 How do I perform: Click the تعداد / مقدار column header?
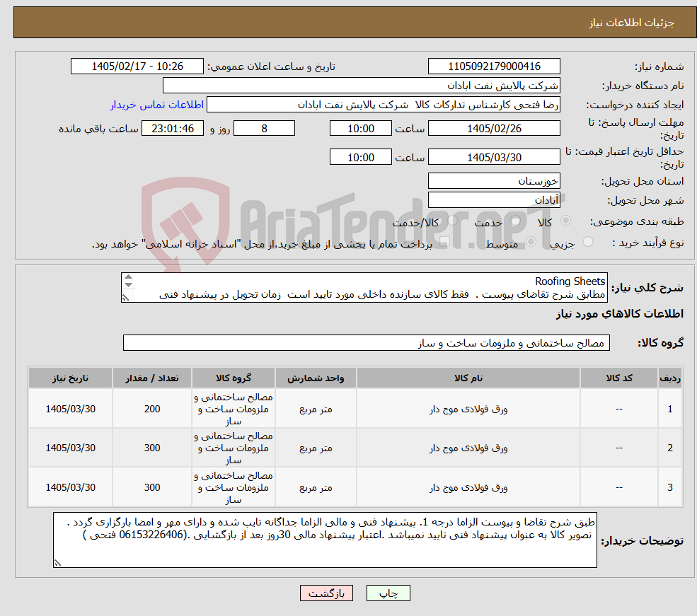tap(152, 378)
